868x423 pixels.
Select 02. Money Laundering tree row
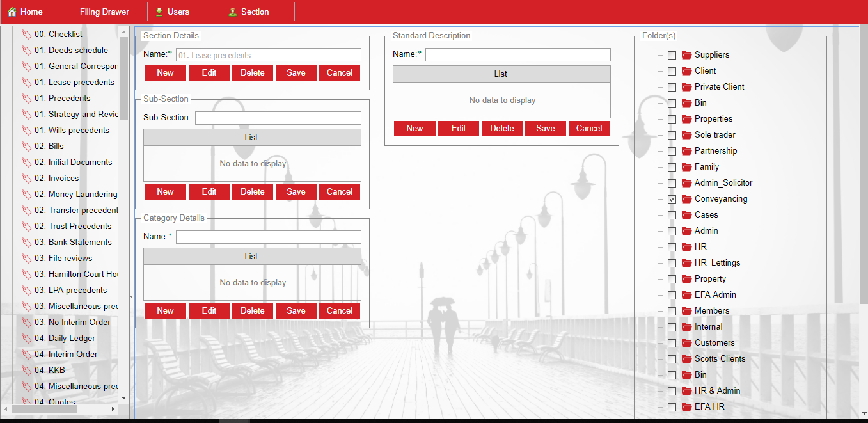pyautogui.click(x=76, y=195)
